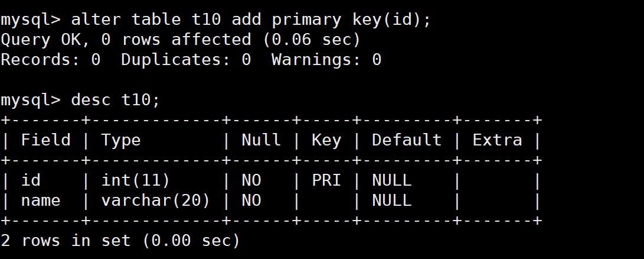Click the 'NO' value in the id row
This screenshot has width=644, height=259.
click(251, 180)
